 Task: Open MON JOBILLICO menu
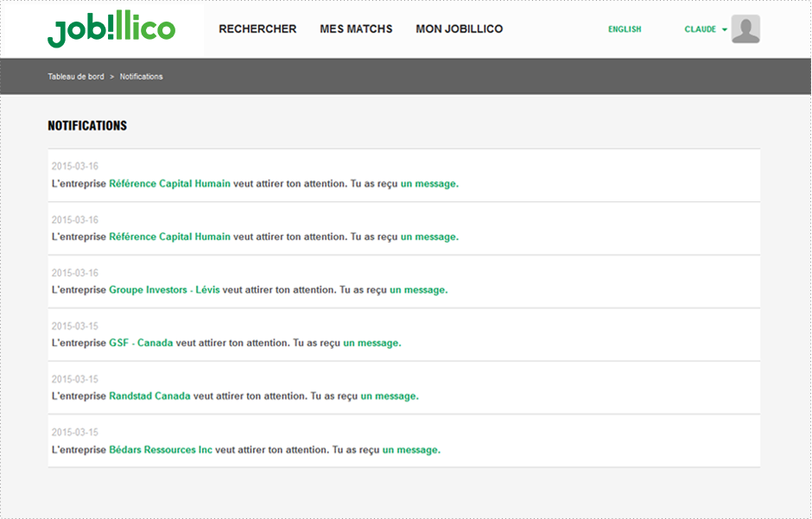point(459,29)
